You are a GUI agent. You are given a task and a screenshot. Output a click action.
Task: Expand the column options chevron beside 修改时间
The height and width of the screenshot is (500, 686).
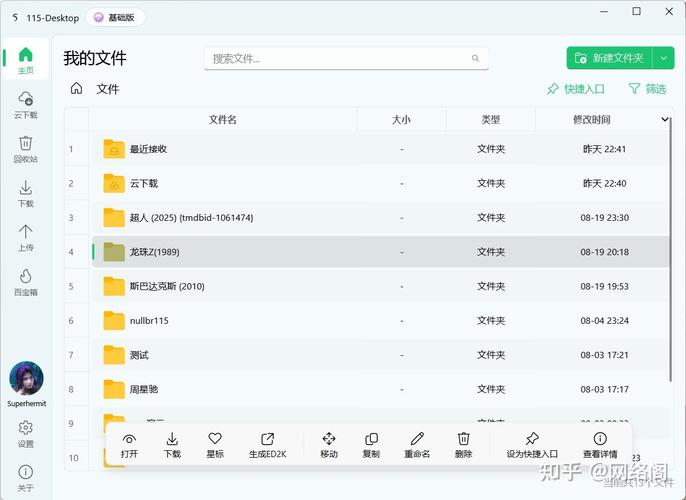click(666, 120)
